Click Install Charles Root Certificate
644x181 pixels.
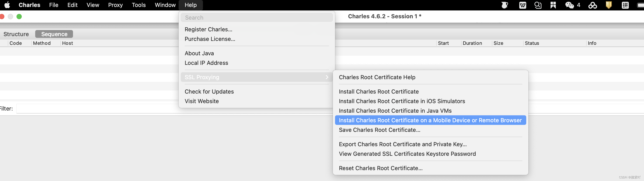click(430, 91)
